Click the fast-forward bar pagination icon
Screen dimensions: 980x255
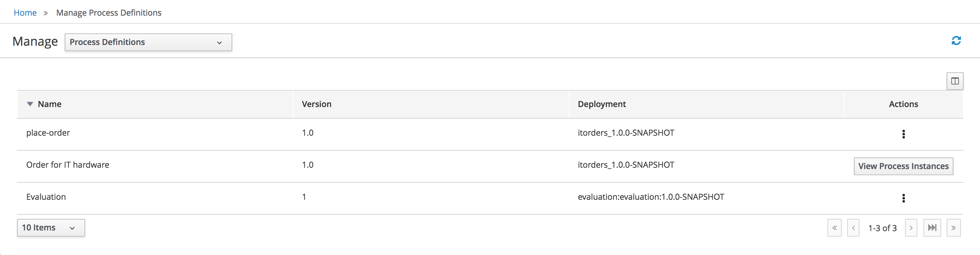click(932, 228)
